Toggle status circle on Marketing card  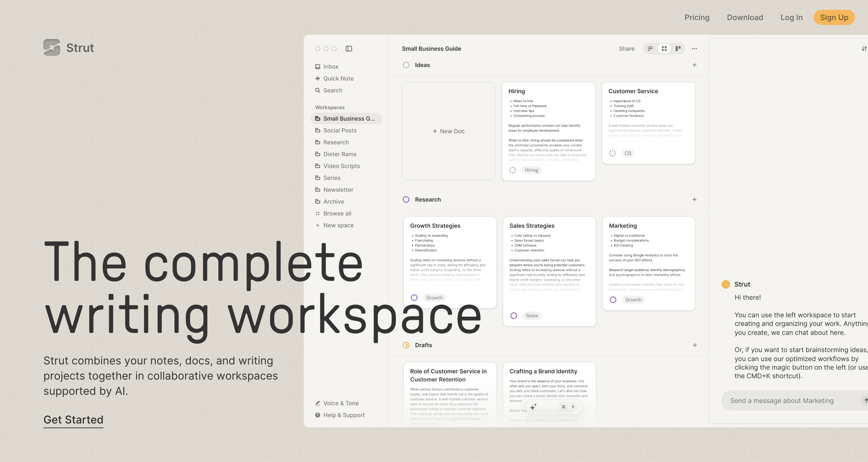coord(613,300)
